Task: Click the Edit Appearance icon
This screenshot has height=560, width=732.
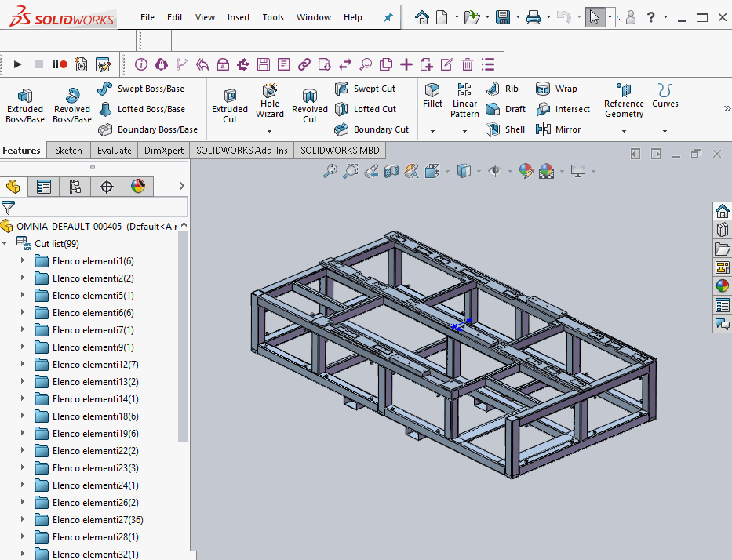Action: (x=526, y=171)
